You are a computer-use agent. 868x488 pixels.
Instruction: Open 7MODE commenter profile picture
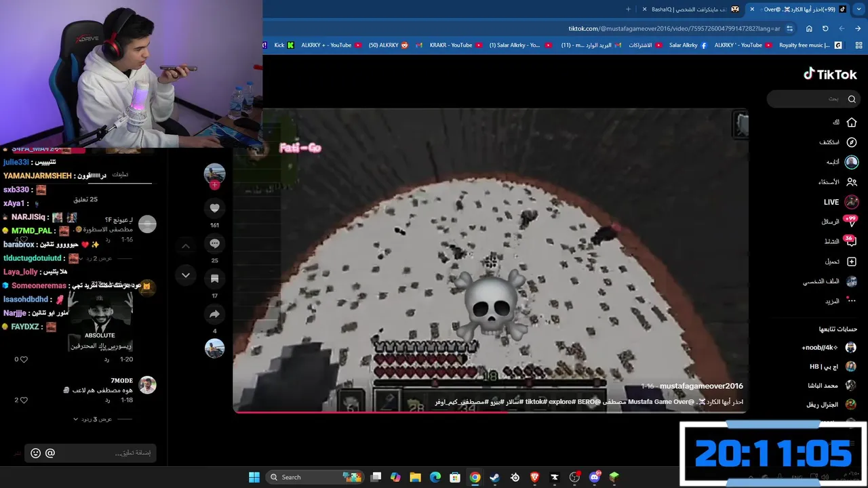147,385
